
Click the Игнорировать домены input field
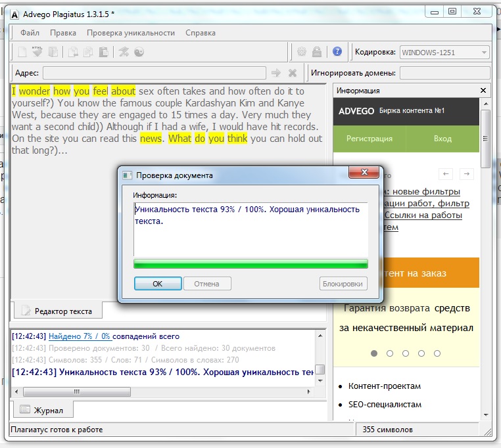click(x=444, y=73)
